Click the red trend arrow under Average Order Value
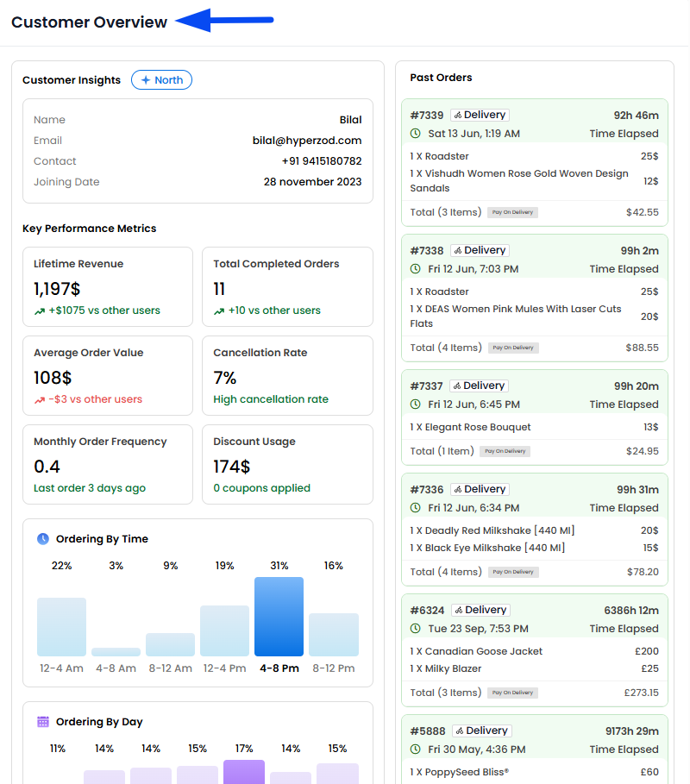 pos(40,400)
